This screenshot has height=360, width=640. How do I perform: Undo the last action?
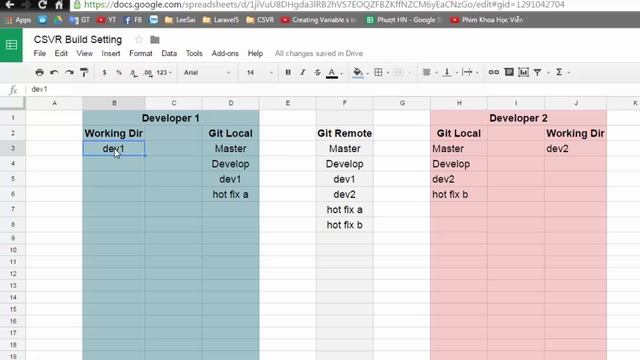54,72
